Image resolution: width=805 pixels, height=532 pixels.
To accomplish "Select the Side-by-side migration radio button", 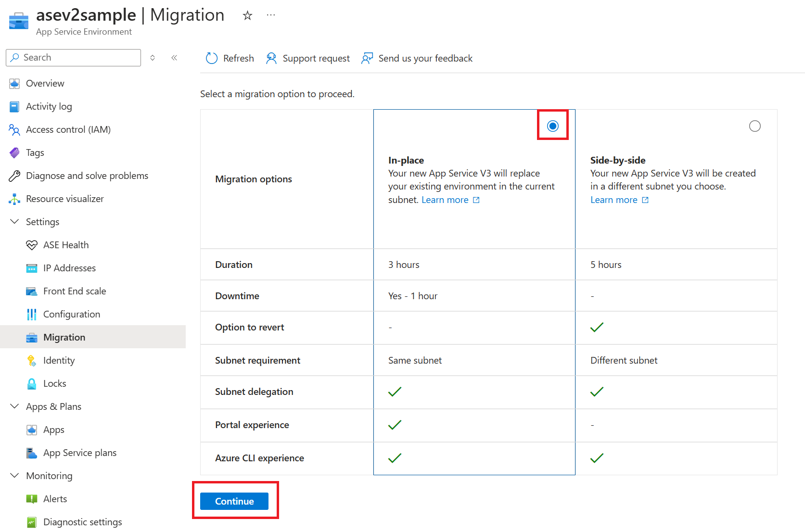I will coord(755,126).
